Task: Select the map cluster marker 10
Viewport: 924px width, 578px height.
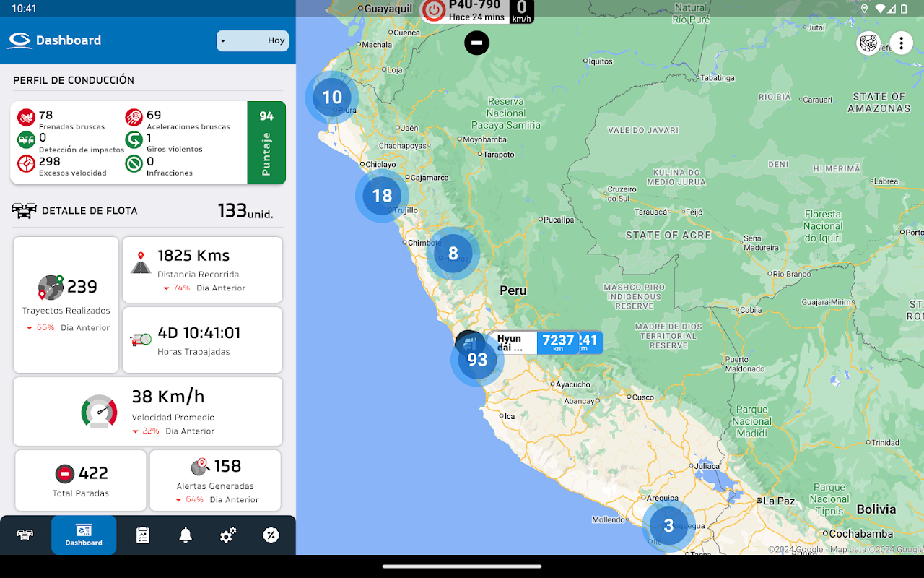Action: [x=332, y=98]
